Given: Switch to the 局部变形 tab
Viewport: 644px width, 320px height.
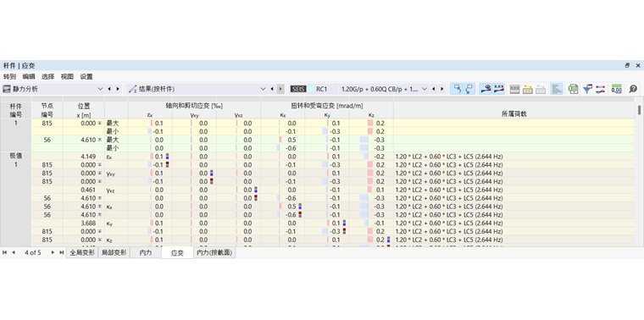Looking at the screenshot, I should coord(114,253).
